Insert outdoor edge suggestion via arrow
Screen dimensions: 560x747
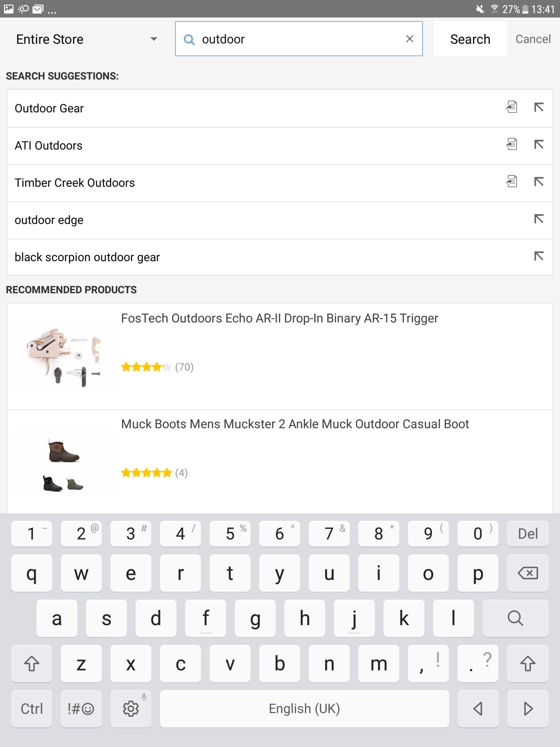click(539, 219)
